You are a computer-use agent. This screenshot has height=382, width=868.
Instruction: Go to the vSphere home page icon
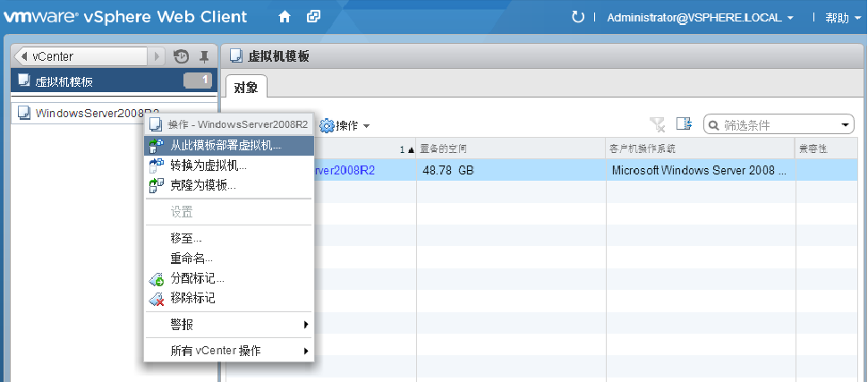tap(285, 17)
